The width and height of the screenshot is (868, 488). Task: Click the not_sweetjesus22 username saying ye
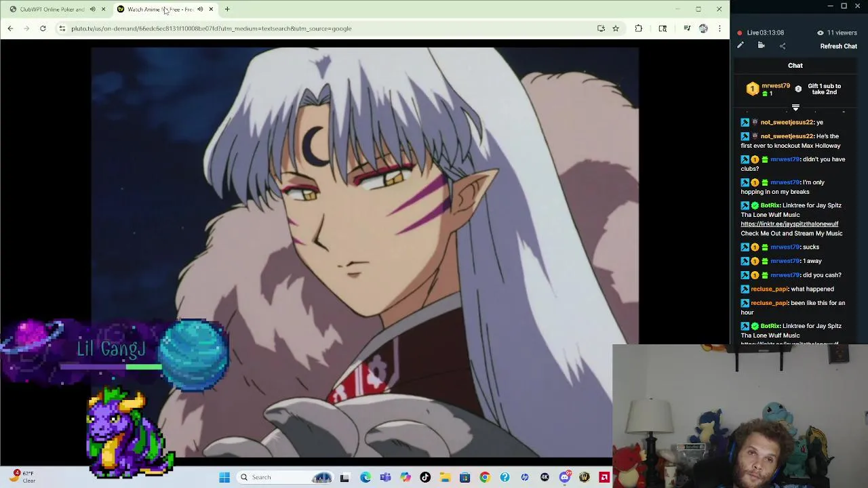click(787, 122)
